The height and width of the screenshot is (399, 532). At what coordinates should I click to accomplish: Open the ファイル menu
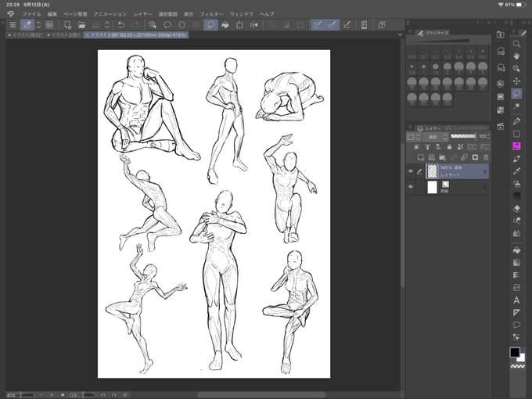(31, 14)
